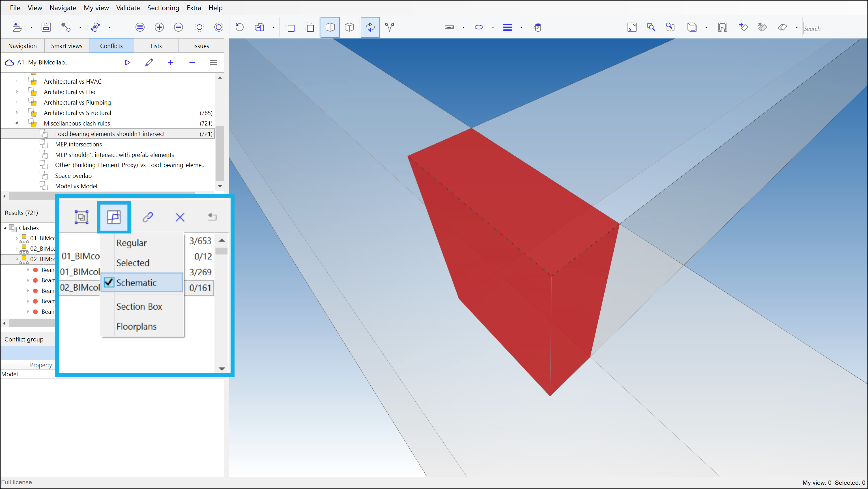
Task: Switch to the Navigation tab
Action: click(22, 46)
